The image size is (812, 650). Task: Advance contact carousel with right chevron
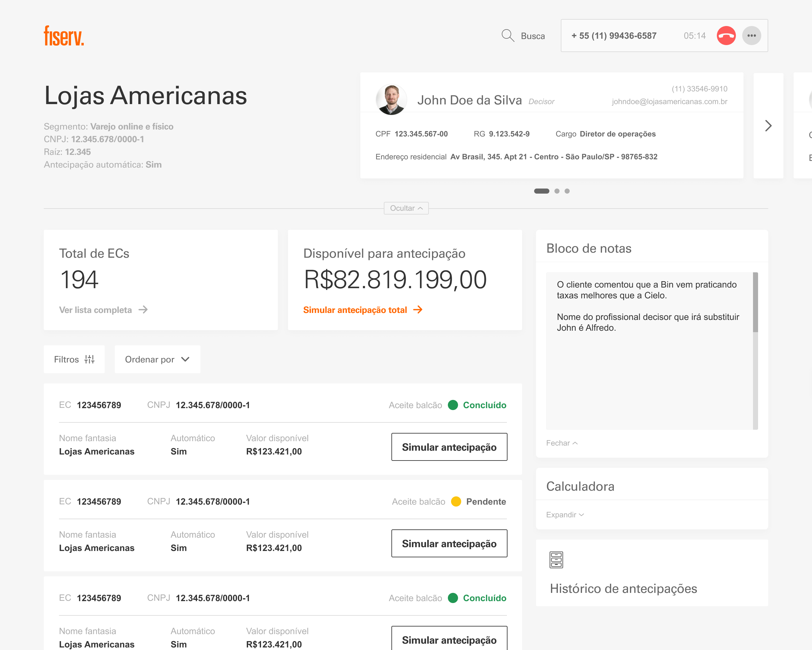point(768,125)
